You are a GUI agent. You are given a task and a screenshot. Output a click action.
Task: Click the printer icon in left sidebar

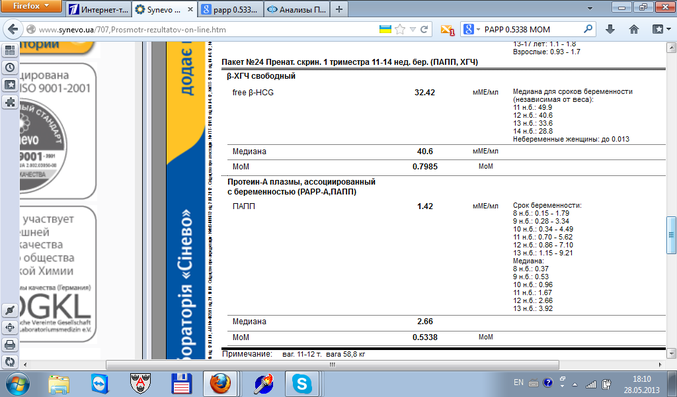[x=10, y=345]
